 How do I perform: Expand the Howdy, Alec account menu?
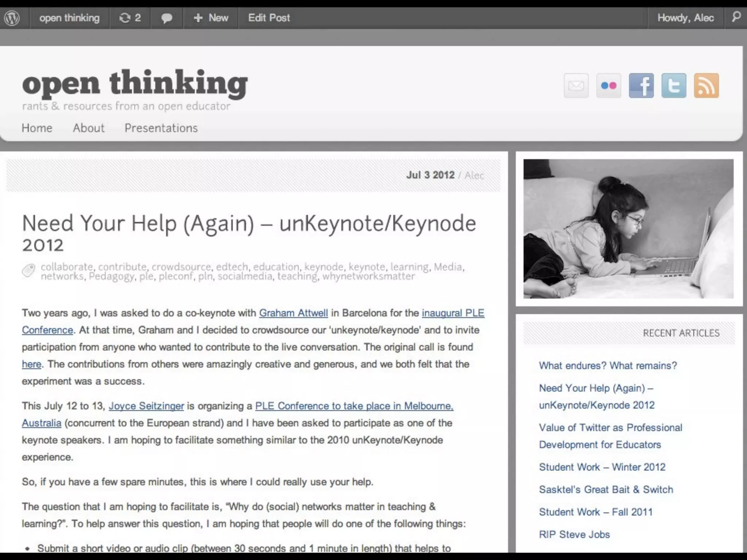685,18
